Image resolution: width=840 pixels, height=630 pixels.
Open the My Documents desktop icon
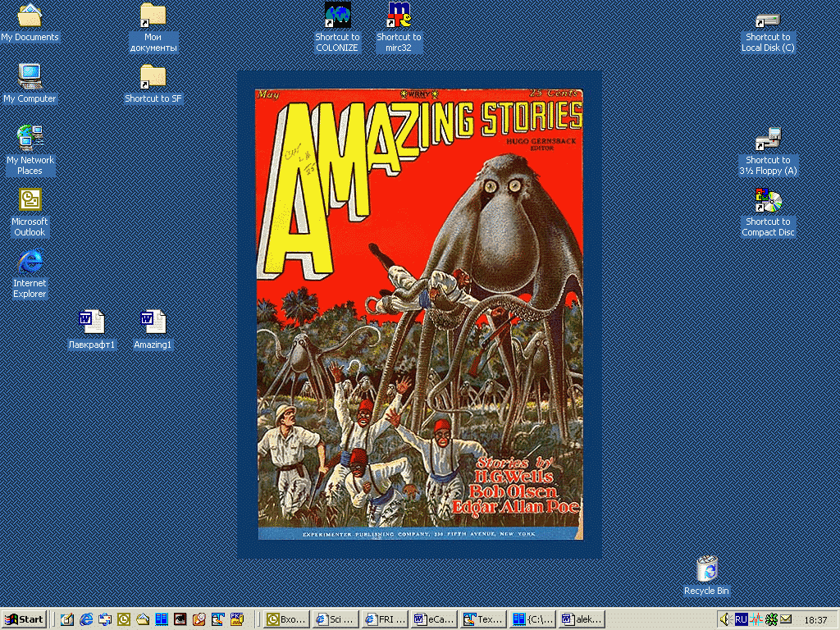point(30,22)
